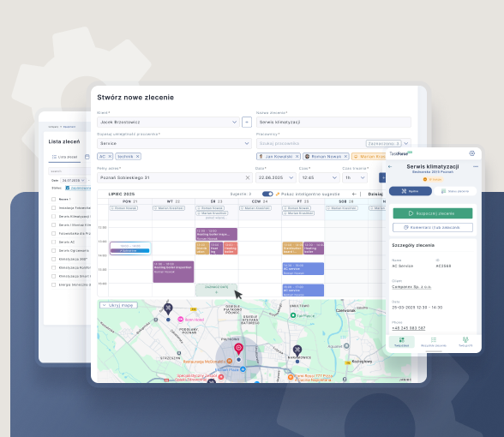Image resolution: width=504 pixels, height=437 pixels.
Task: Click Monday 13:00–14:00 suggested slot
Action: pos(130,248)
